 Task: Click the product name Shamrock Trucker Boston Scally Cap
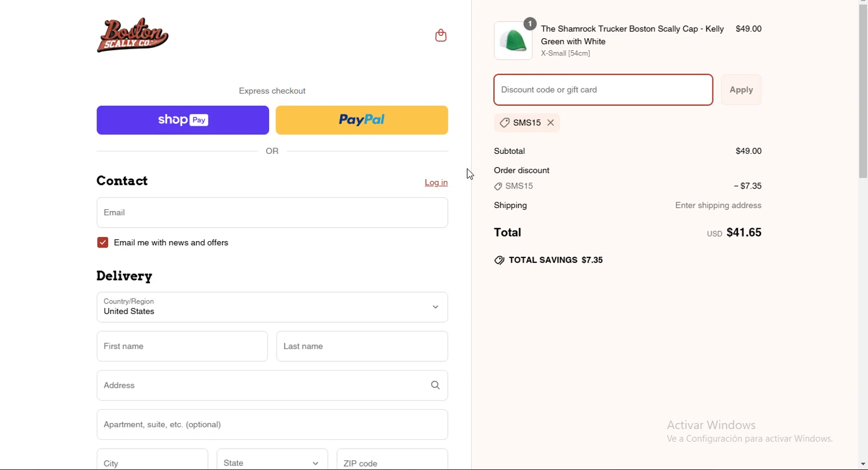click(632, 35)
